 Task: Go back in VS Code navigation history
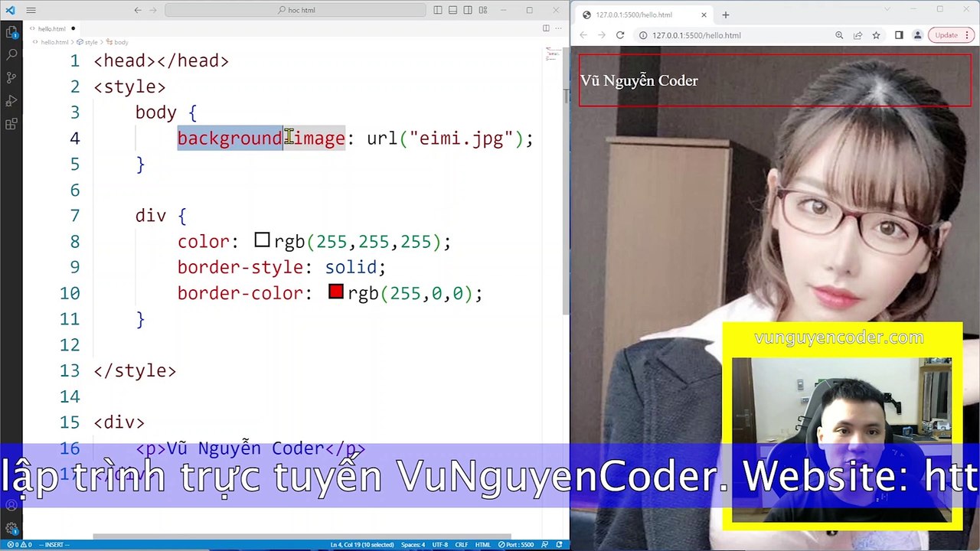pyautogui.click(x=138, y=10)
